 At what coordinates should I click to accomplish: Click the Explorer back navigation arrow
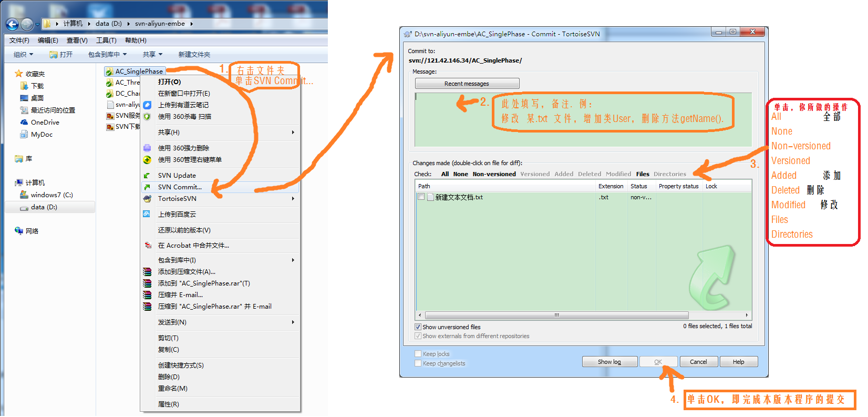(13, 24)
